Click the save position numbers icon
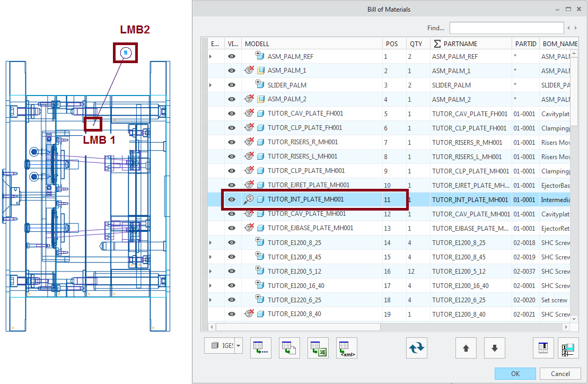The image size is (588, 384). (x=568, y=348)
